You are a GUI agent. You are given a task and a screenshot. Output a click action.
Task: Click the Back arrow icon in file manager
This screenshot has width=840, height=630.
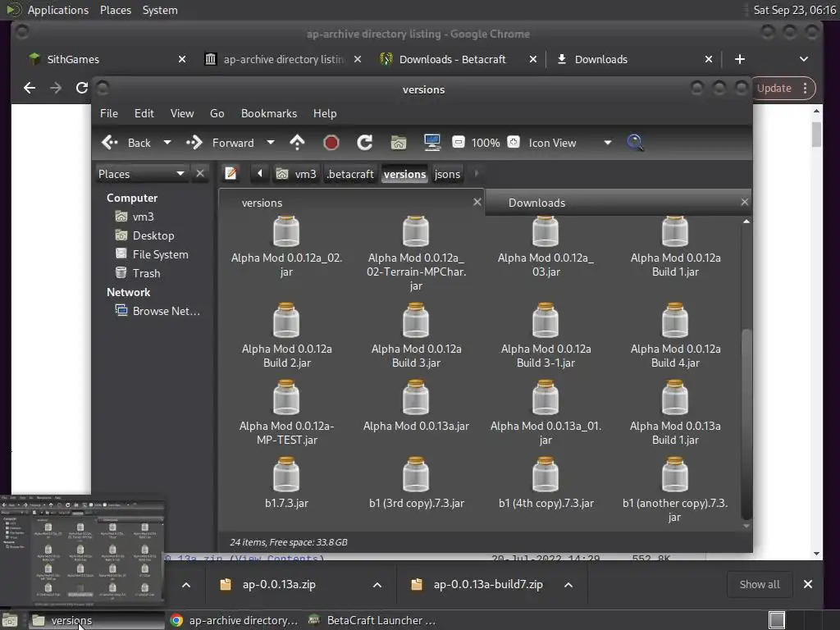coord(110,143)
